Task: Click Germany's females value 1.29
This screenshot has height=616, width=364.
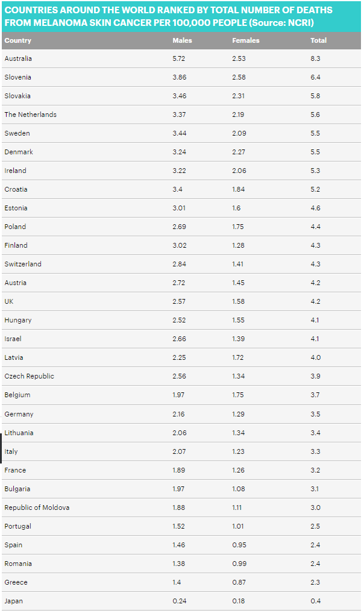Action: (239, 414)
